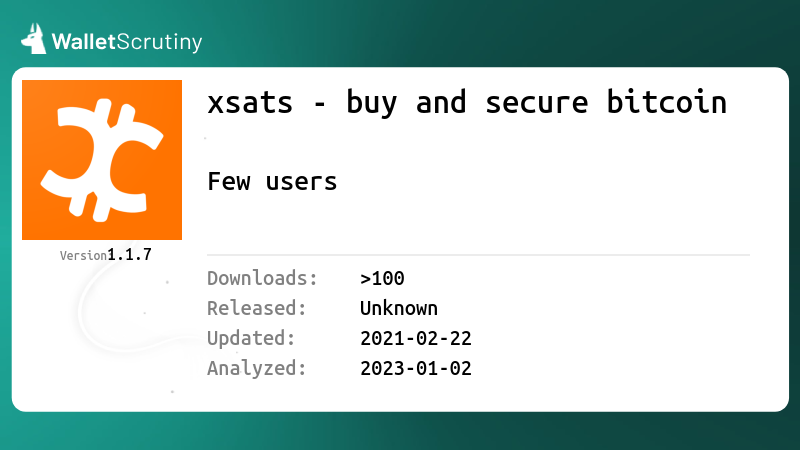
Task: Click the Version label under the icon
Action: click(83, 256)
